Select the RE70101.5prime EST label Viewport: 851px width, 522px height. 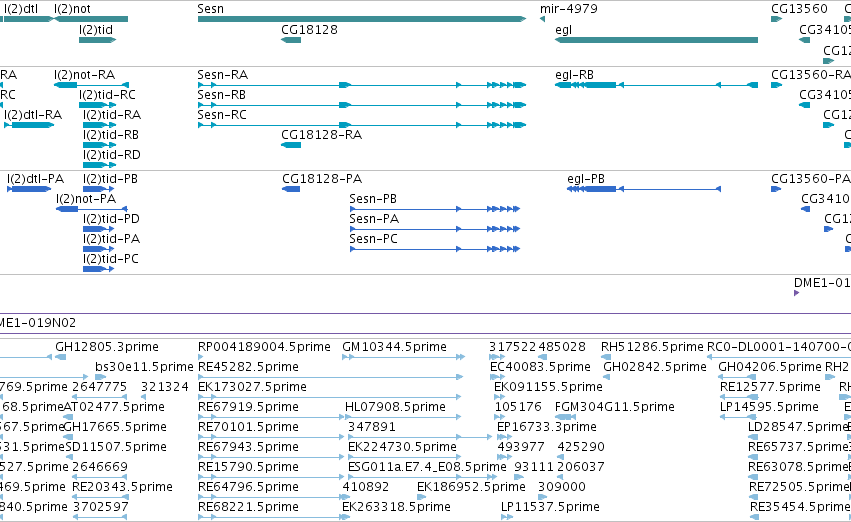click(x=248, y=427)
